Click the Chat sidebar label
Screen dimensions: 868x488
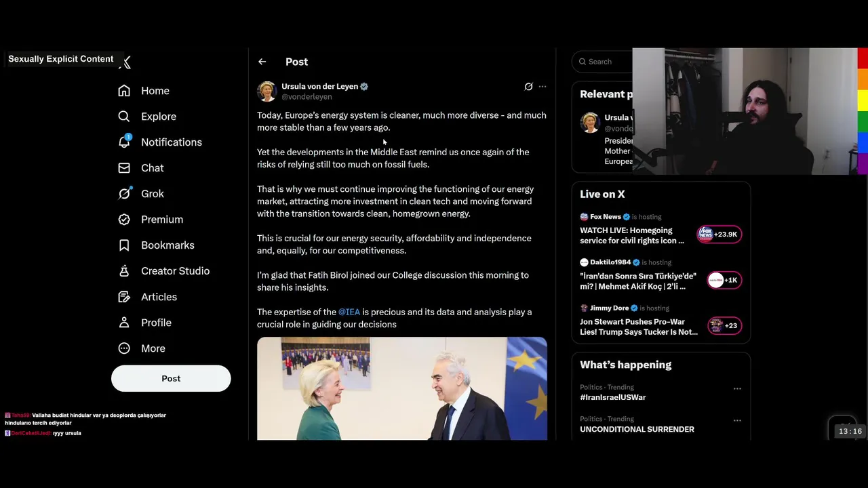[x=153, y=168]
